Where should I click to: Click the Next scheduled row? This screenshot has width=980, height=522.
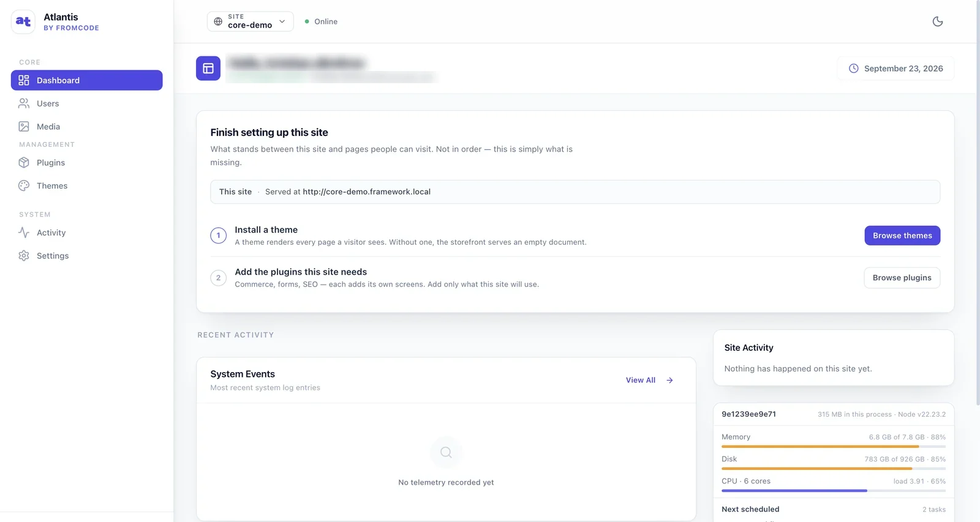(x=834, y=510)
